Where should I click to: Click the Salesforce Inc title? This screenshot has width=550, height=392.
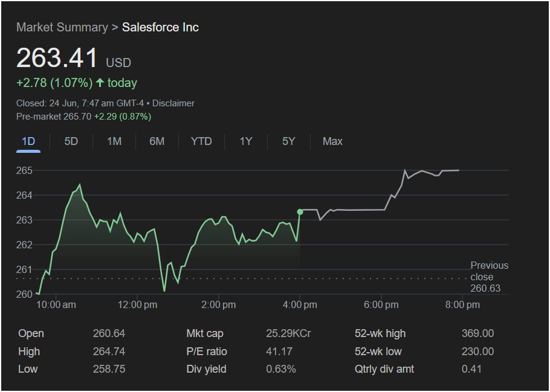pyautogui.click(x=160, y=27)
